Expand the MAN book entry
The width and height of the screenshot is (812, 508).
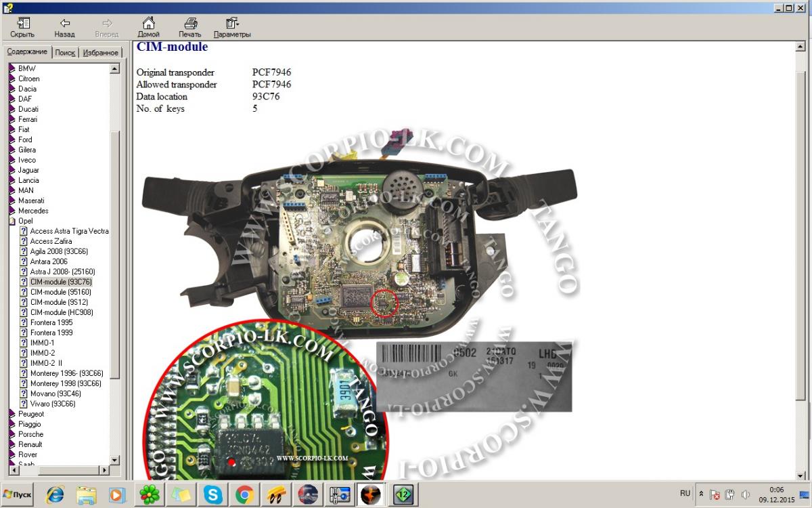(x=26, y=190)
